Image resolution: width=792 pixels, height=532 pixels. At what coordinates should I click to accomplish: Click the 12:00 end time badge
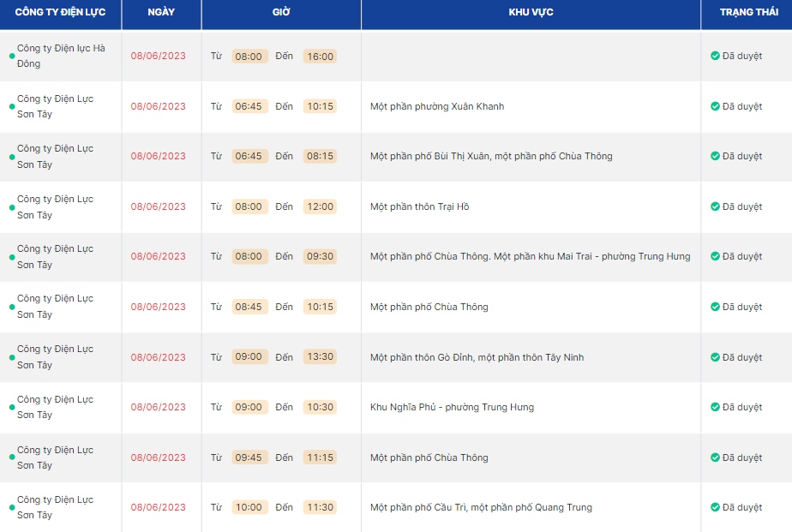(321, 206)
